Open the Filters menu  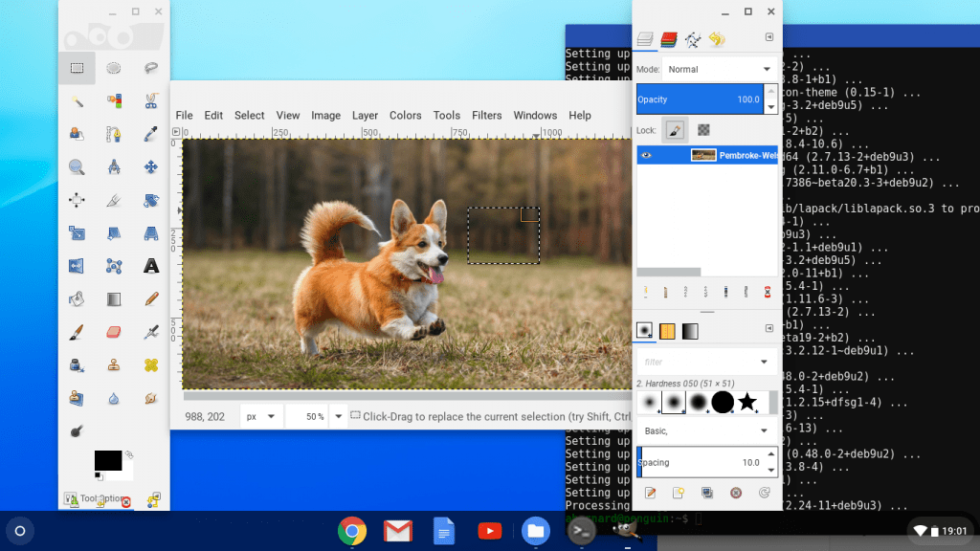486,115
